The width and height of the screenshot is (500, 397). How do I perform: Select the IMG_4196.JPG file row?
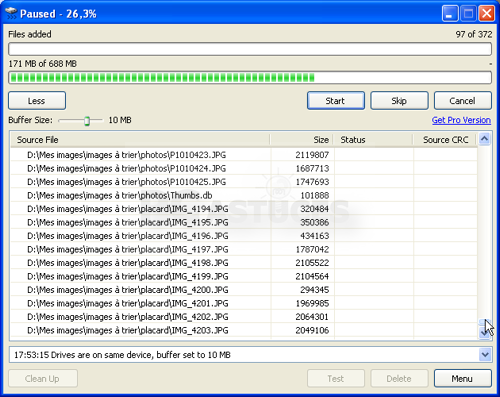pos(244,236)
